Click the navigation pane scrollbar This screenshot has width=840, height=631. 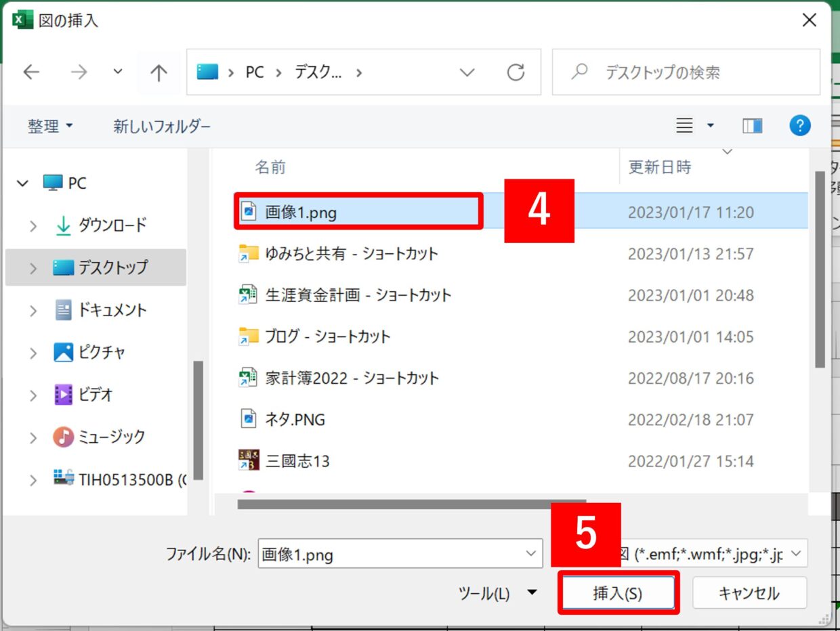coord(198,420)
